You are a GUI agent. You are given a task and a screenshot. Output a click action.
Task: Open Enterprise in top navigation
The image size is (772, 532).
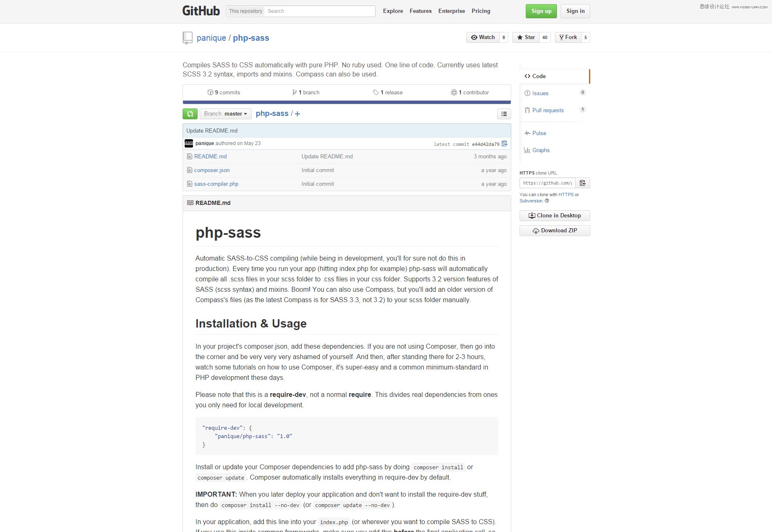[452, 11]
